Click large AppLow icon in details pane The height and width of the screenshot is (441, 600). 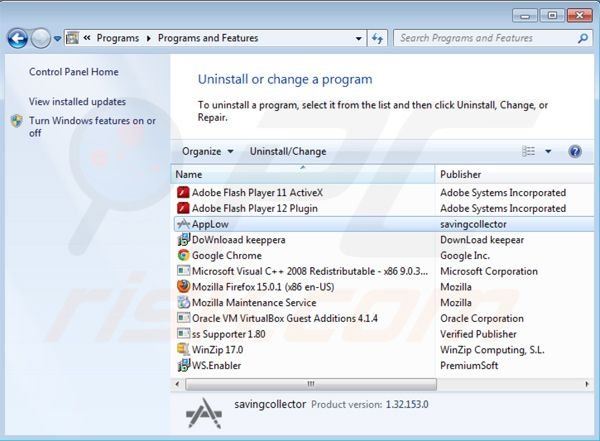click(x=204, y=413)
